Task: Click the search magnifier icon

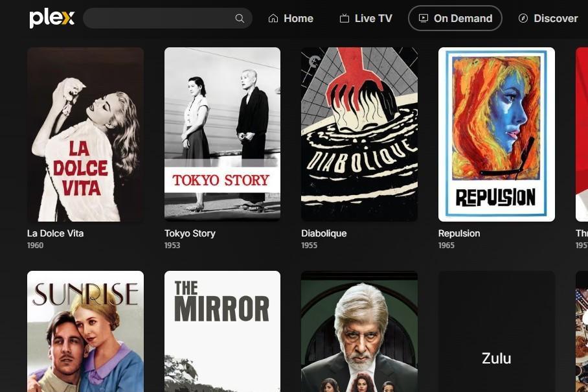Action: click(240, 18)
